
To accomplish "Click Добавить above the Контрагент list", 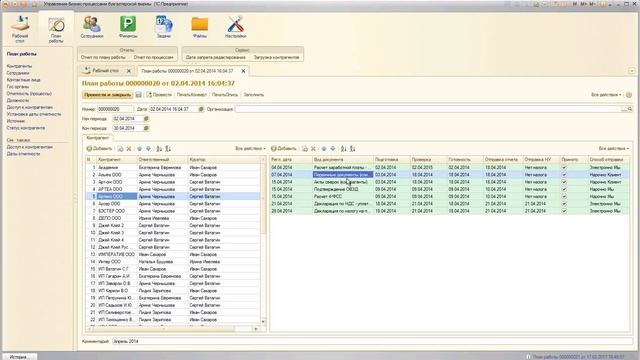I will 99,149.
